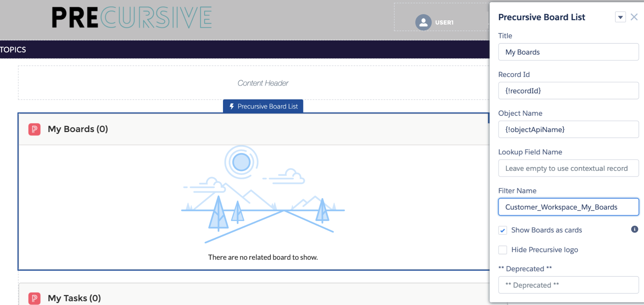644x305 pixels.
Task: Click the ** Deprecated ** label
Action: [x=525, y=269]
